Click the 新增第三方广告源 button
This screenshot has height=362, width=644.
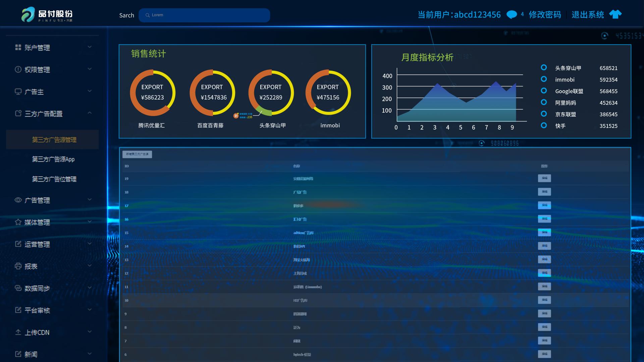click(137, 154)
